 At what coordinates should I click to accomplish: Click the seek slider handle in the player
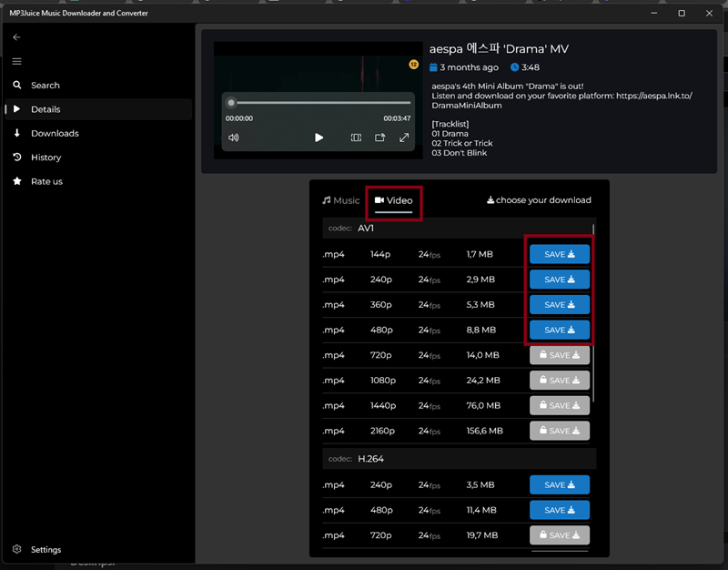(231, 103)
